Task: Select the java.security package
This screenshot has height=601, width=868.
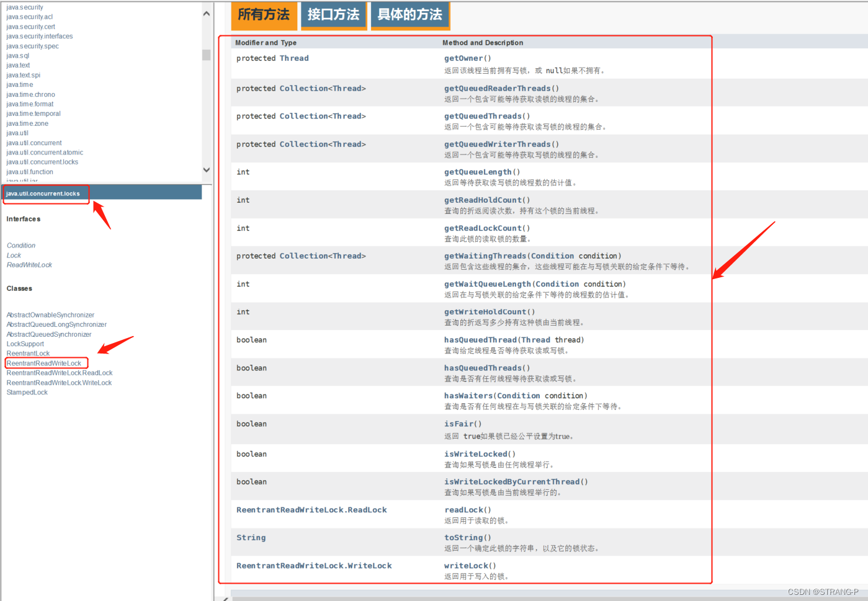Action: tap(25, 7)
